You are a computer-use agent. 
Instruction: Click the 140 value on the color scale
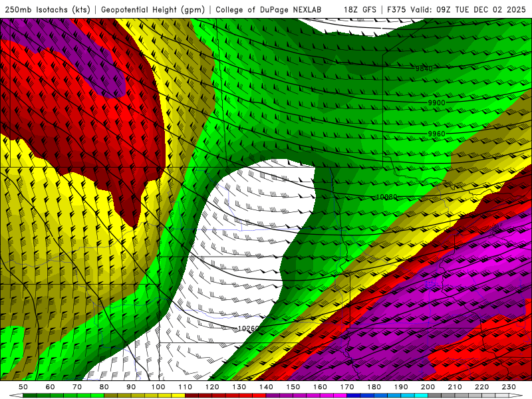[x=266, y=387]
